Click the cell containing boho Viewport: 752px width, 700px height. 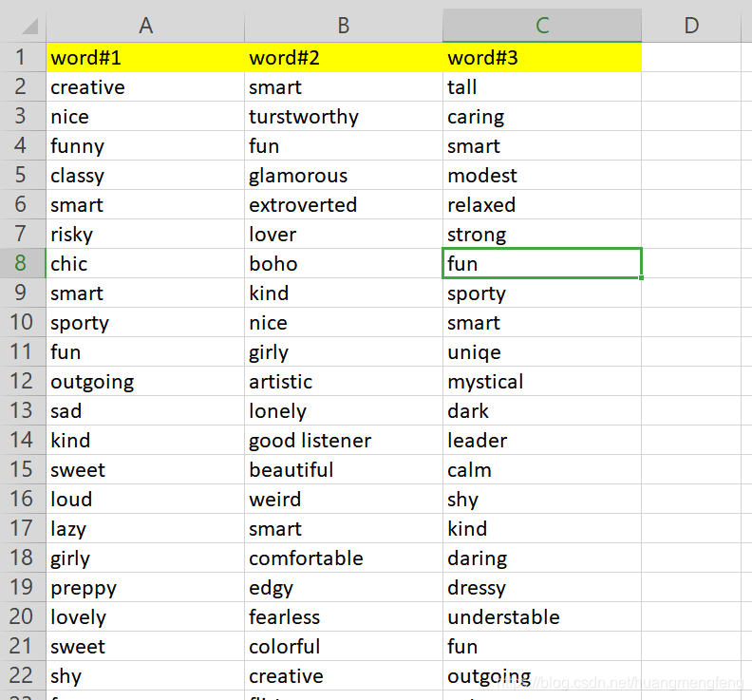pyautogui.click(x=344, y=263)
